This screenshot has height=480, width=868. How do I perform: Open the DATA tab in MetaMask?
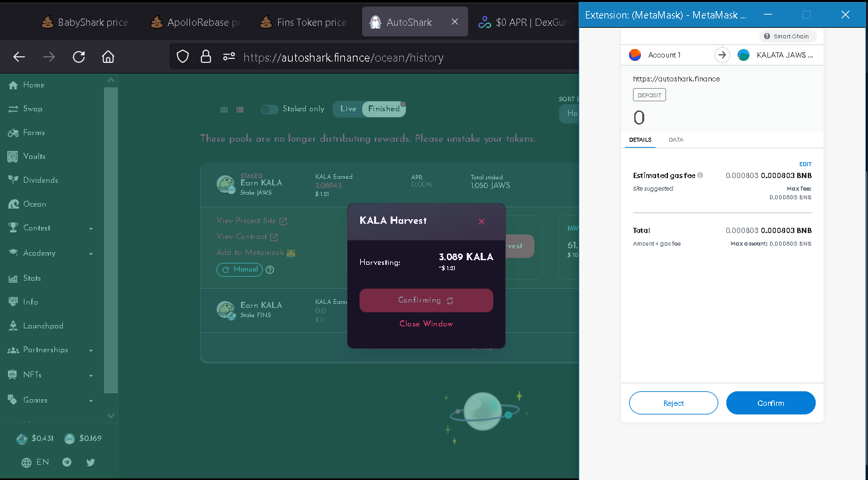pyautogui.click(x=676, y=140)
